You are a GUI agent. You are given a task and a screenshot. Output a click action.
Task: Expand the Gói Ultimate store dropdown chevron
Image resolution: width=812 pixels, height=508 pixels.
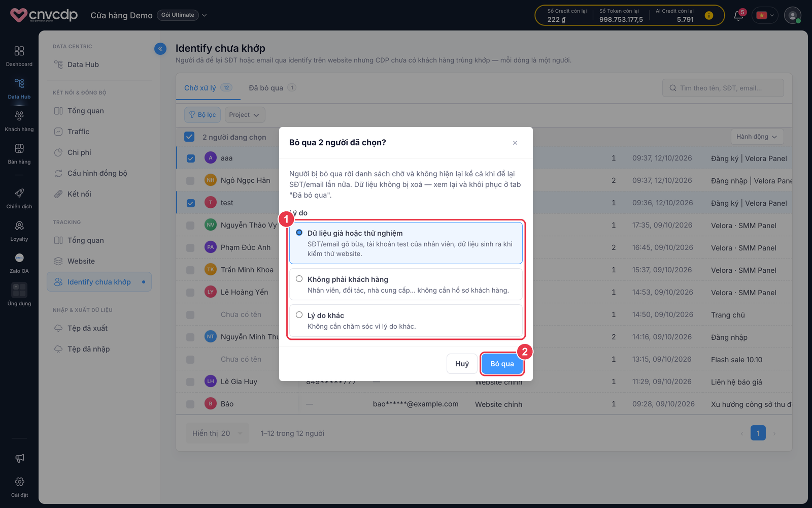point(205,15)
